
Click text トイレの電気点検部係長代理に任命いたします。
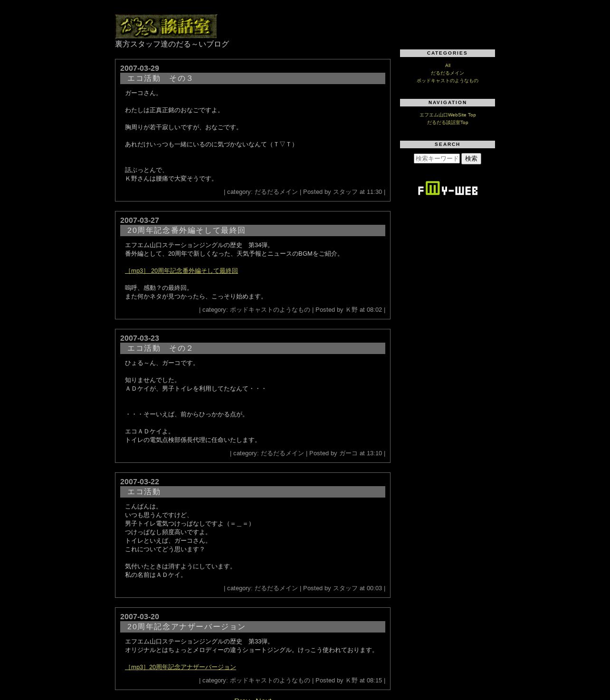[x=193, y=440]
